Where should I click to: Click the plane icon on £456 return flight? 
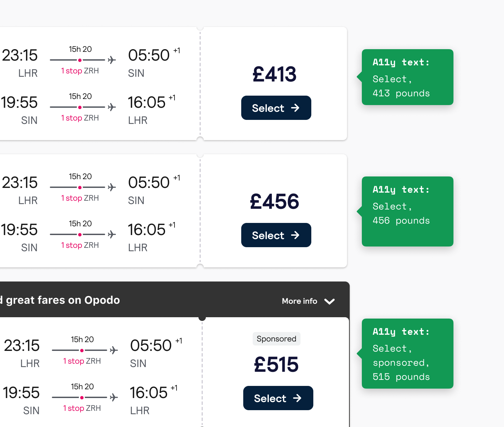coord(112,234)
